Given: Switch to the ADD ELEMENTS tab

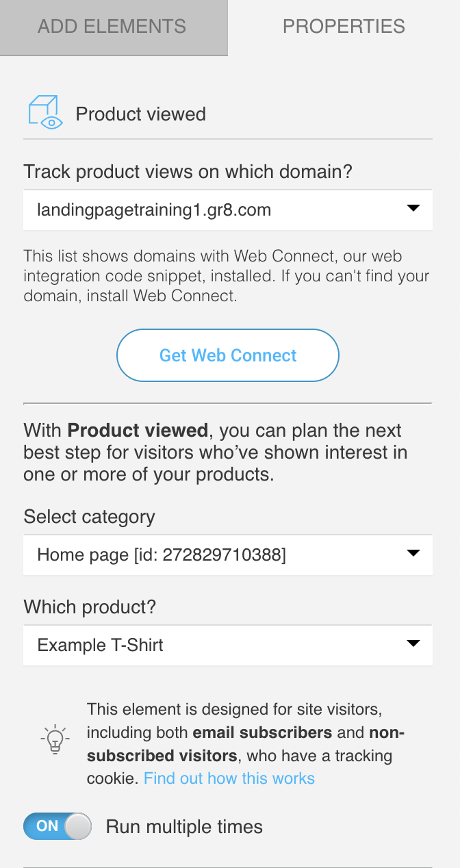Looking at the screenshot, I should pos(114,27).
